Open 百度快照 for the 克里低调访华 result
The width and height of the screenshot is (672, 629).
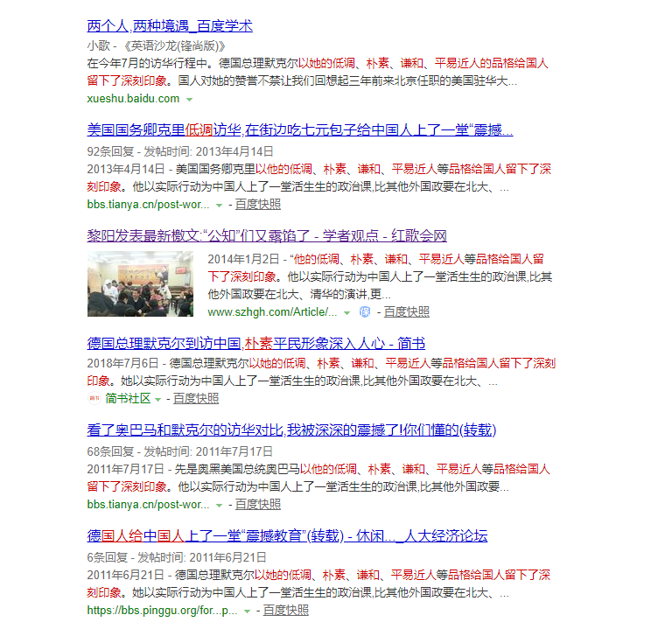click(258, 205)
